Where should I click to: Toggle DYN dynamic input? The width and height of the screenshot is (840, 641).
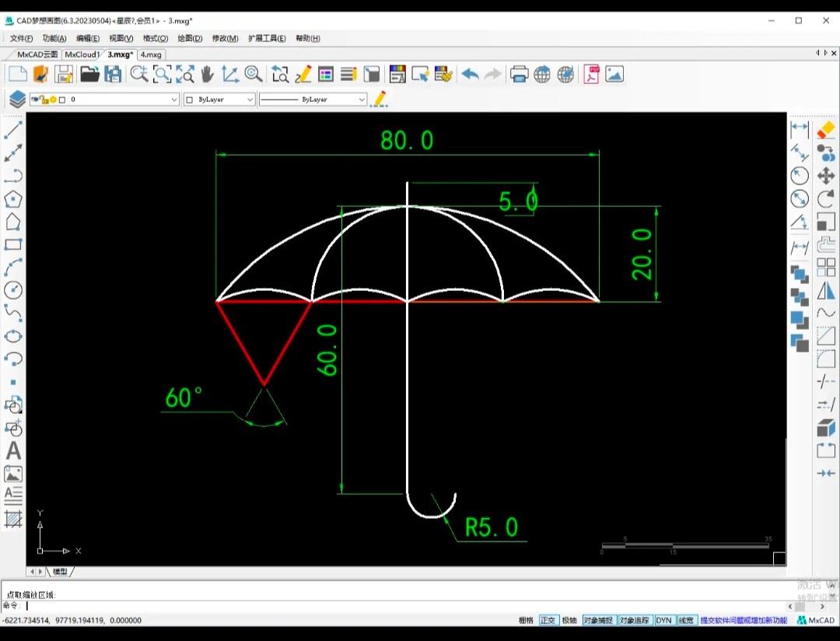click(663, 620)
